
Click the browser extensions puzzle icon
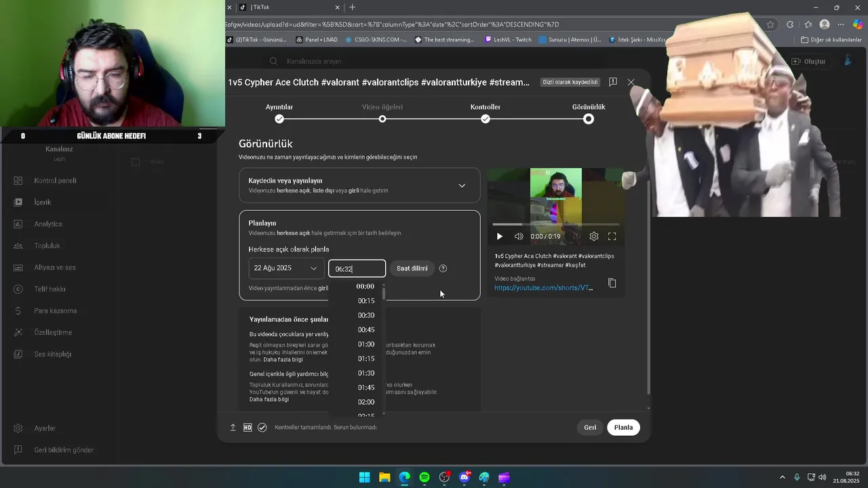point(790,24)
